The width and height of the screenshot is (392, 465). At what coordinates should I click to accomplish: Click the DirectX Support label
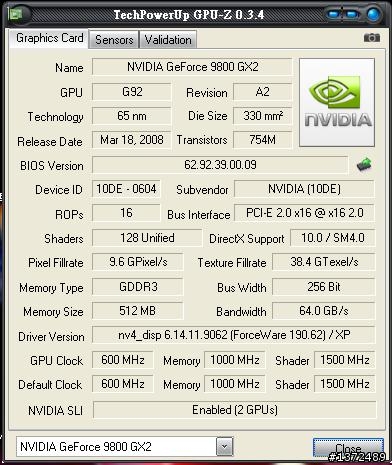(247, 239)
